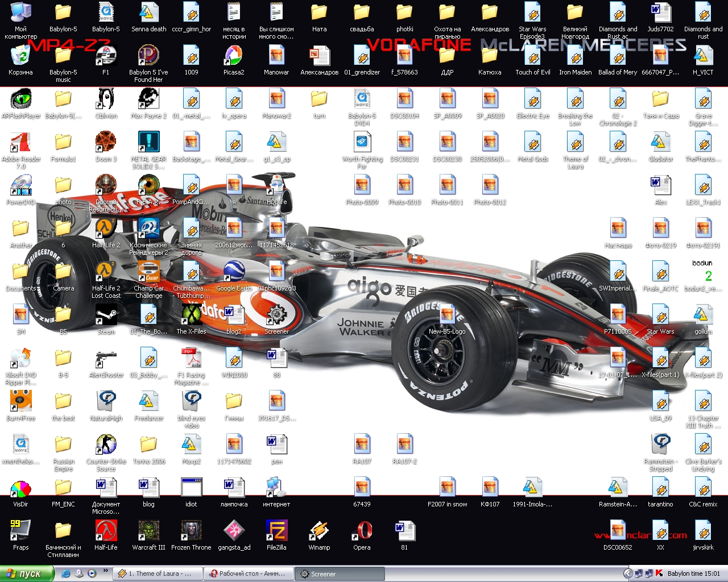Select the F2007 in snow image file
This screenshot has height=582, width=728.
tap(447, 492)
